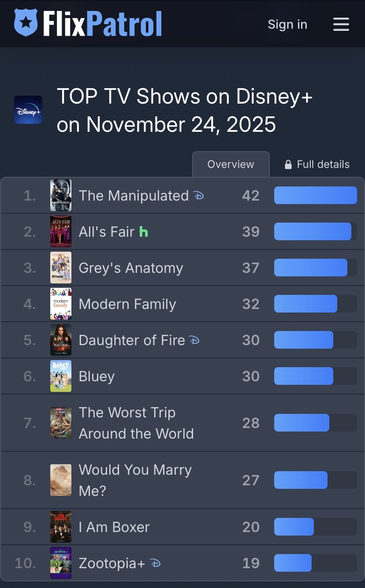Click the points bar for The Manipulated

click(315, 195)
